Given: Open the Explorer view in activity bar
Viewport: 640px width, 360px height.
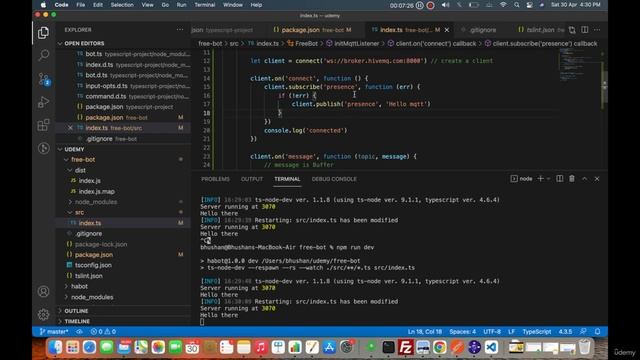Looking at the screenshot, I should (43, 33).
